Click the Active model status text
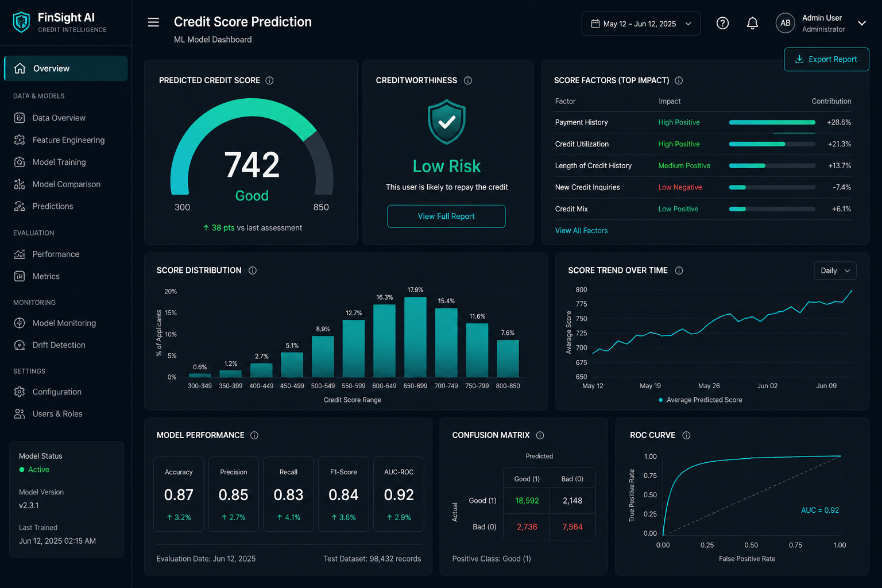This screenshot has width=882, height=588. (38, 470)
